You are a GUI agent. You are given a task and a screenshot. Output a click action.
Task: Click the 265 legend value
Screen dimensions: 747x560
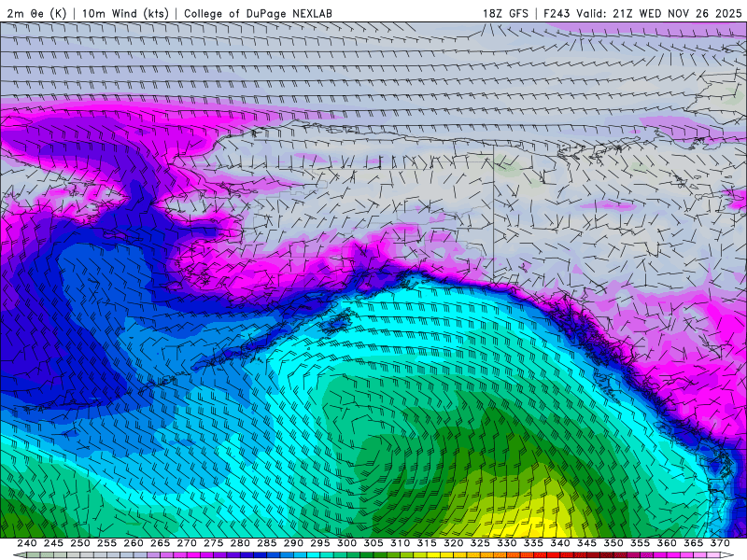tap(160, 543)
